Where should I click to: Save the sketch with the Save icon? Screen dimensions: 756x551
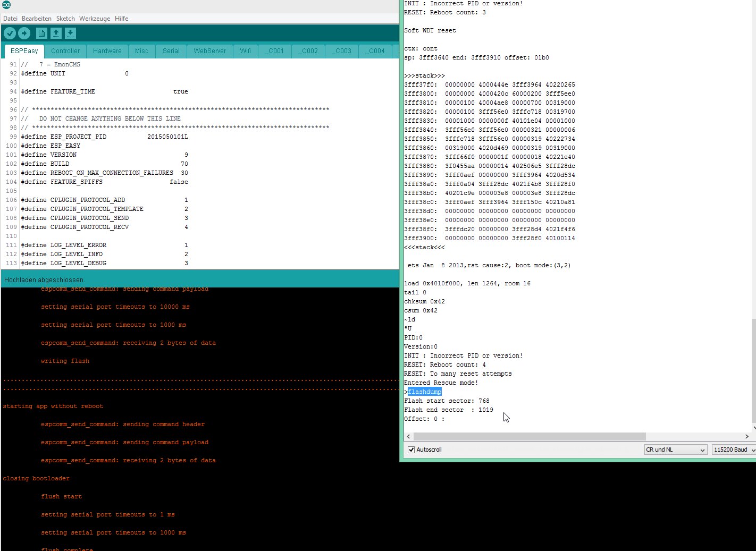point(70,33)
